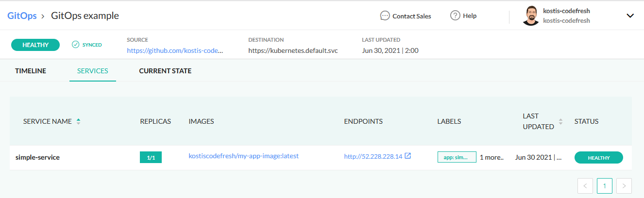
Task: Click the kostis-codefresh user avatar
Action: pos(530,16)
